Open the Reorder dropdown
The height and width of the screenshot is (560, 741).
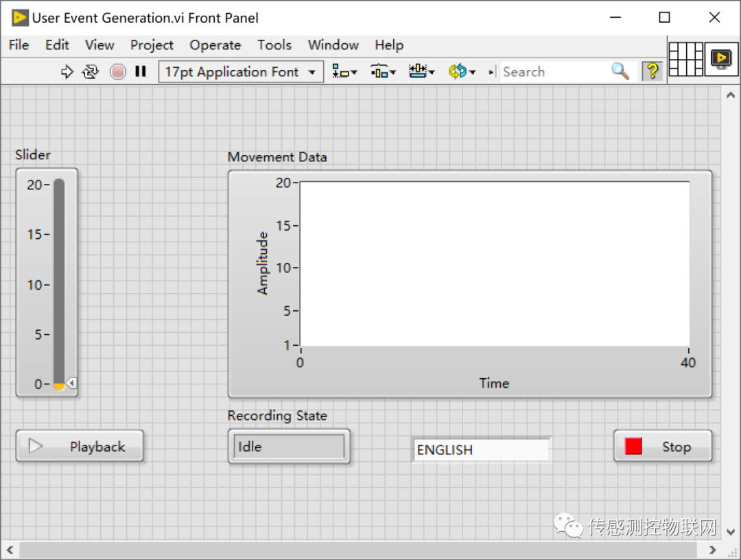462,71
